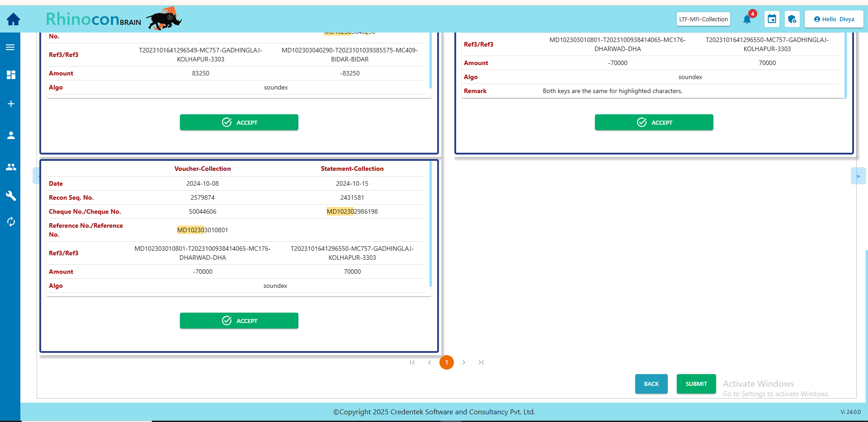Select page 1 in the pagination
This screenshot has width=868, height=422.
coord(446,362)
